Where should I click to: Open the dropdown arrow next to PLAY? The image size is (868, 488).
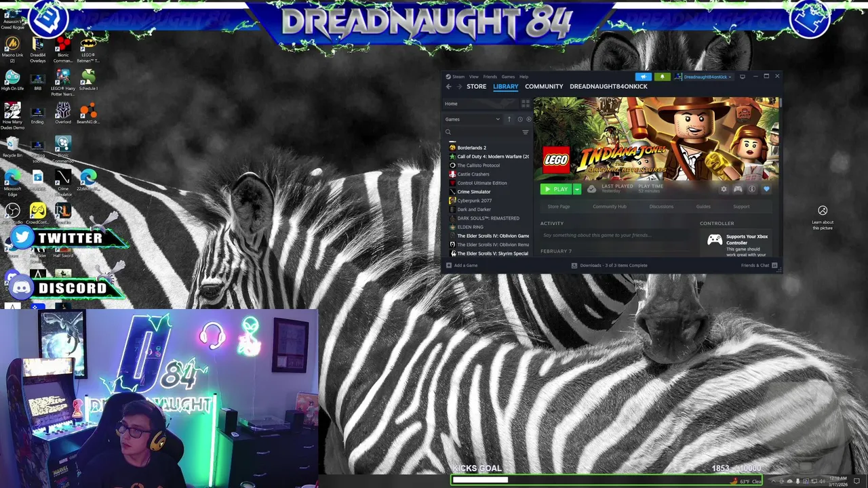point(577,189)
